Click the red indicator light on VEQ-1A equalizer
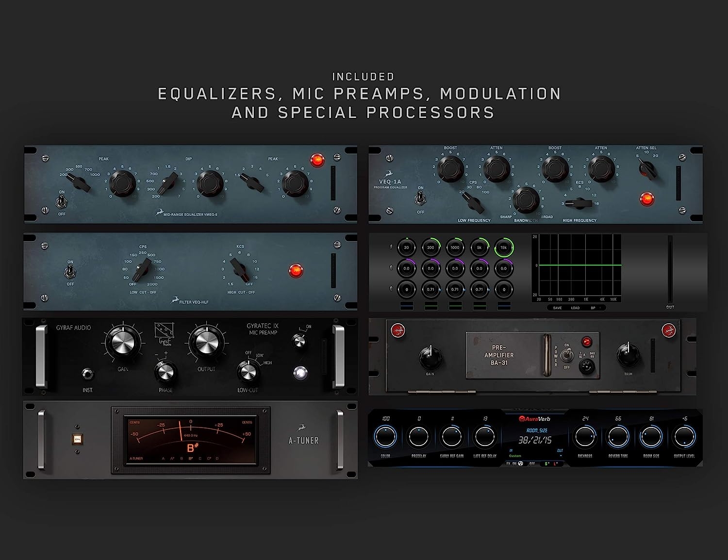The height and width of the screenshot is (560, 728). (646, 199)
